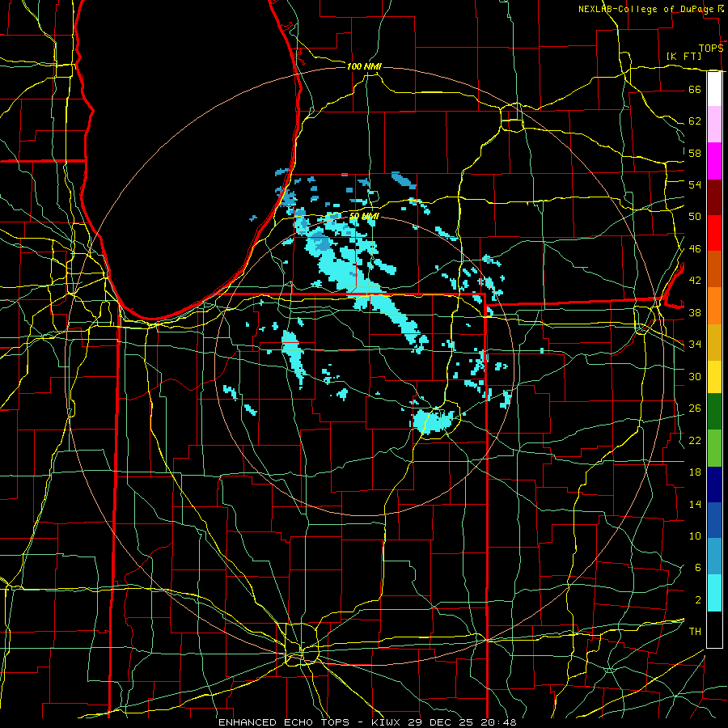Screen dimensions: 728x728
Task: Click the black TH legend swatch
Action: (x=714, y=629)
